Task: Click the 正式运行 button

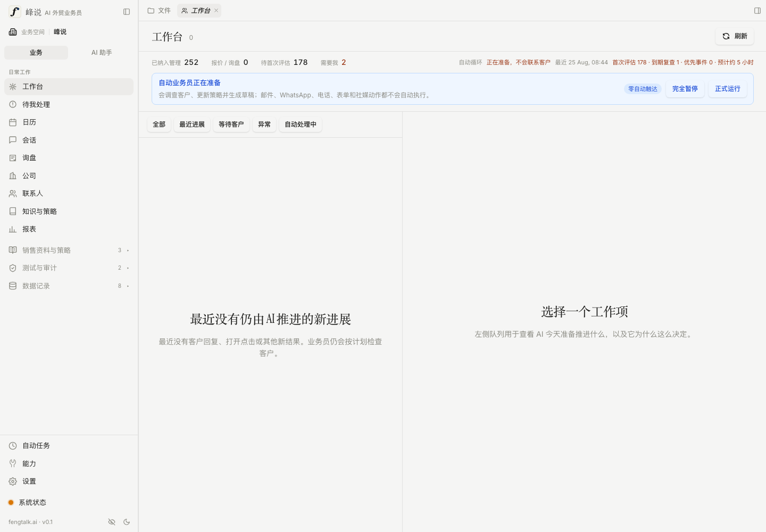Action: pos(728,89)
